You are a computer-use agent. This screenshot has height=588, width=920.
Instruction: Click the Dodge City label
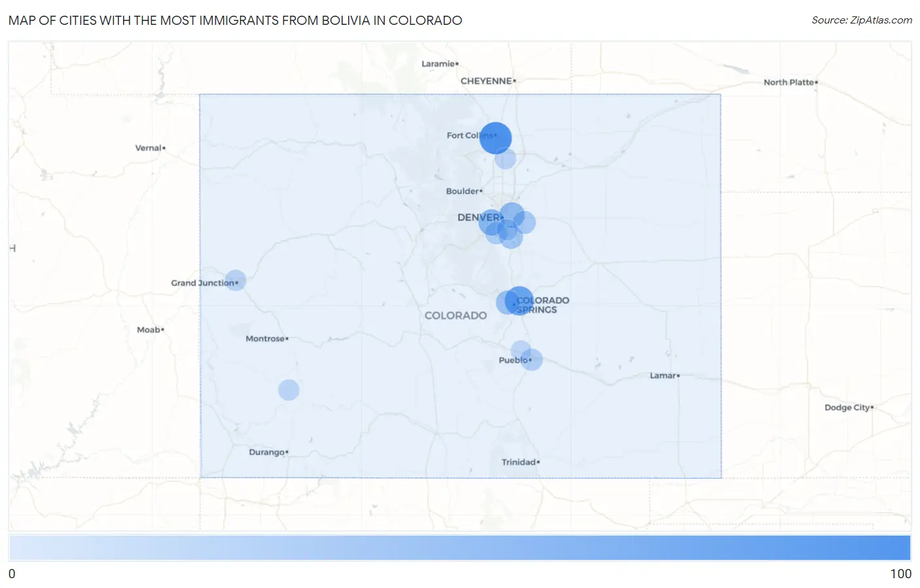847,407
